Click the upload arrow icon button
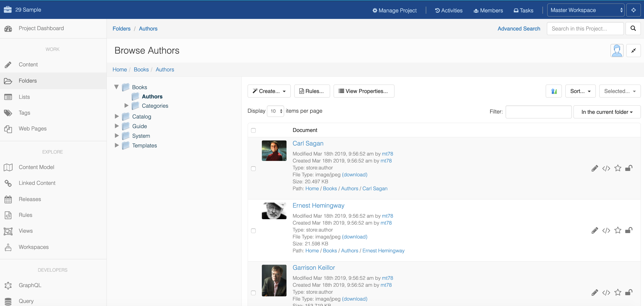Viewport: 644px width, 306px height. tap(554, 91)
